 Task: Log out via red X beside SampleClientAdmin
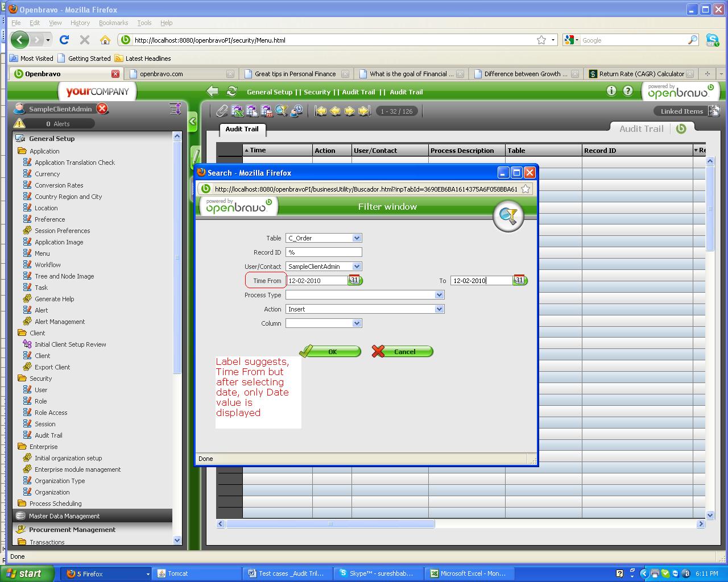click(102, 109)
